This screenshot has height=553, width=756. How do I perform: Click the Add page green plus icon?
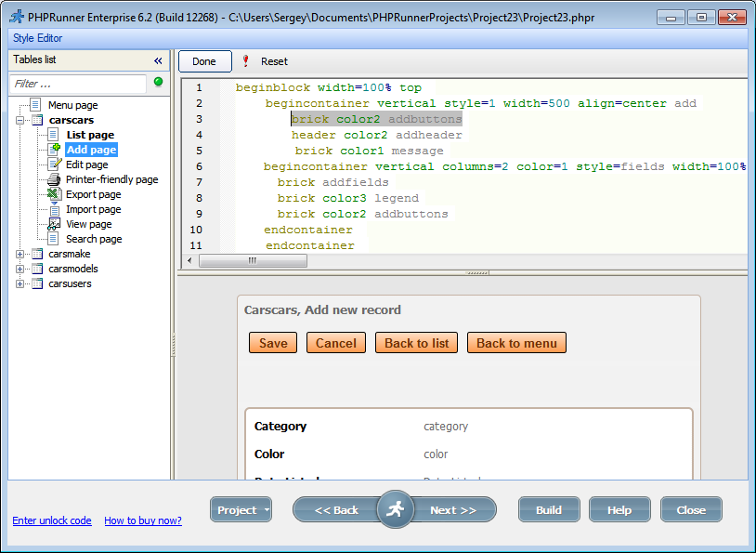tap(55, 149)
